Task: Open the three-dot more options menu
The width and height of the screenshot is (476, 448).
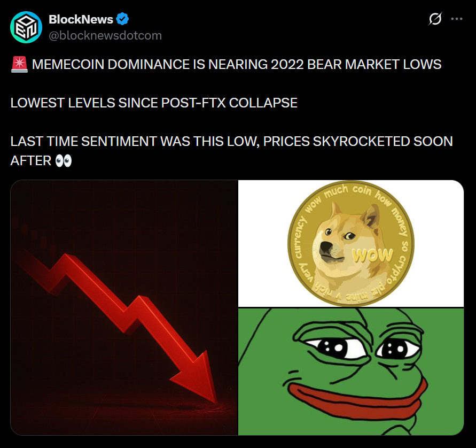Action: pyautogui.click(x=457, y=19)
